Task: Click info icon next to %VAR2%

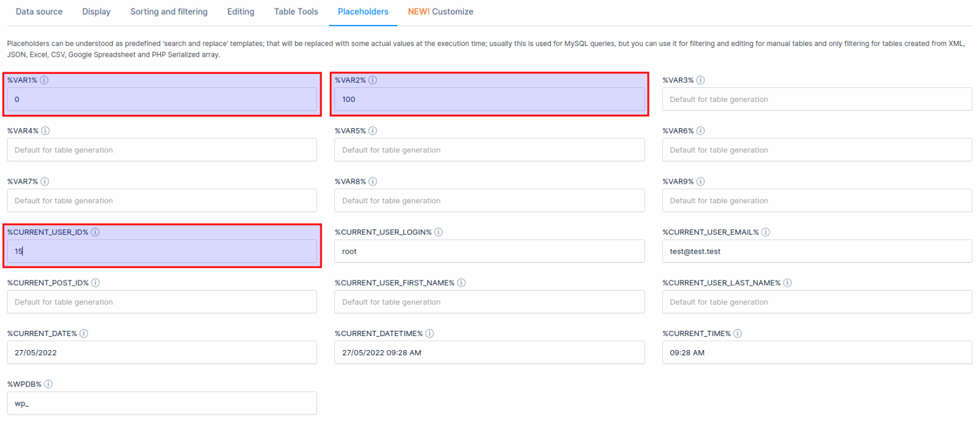Action: [x=373, y=80]
